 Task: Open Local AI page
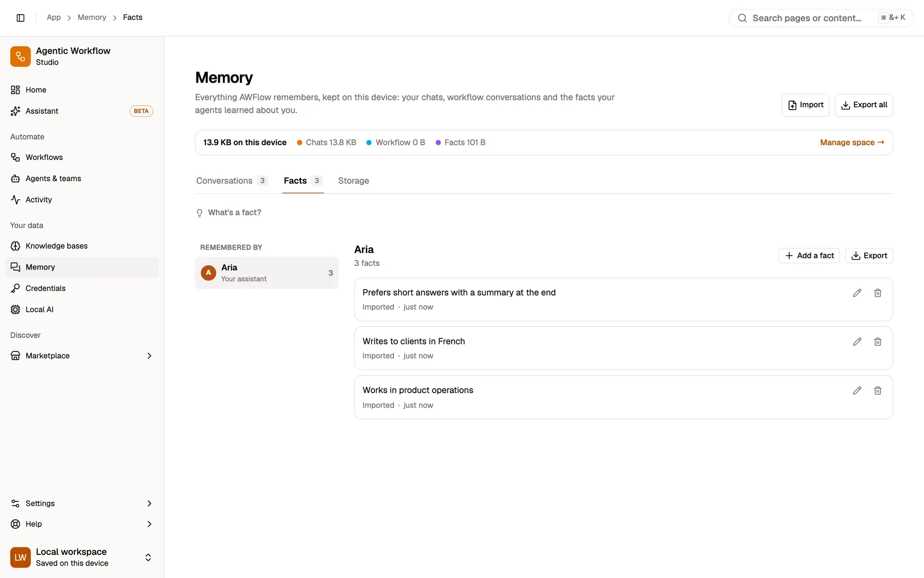tap(82, 310)
